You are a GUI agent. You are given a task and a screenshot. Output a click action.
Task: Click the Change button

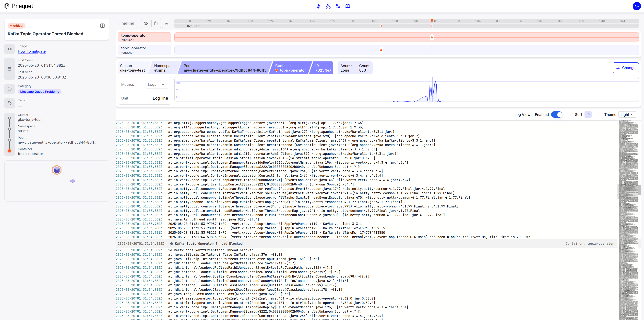point(626,68)
